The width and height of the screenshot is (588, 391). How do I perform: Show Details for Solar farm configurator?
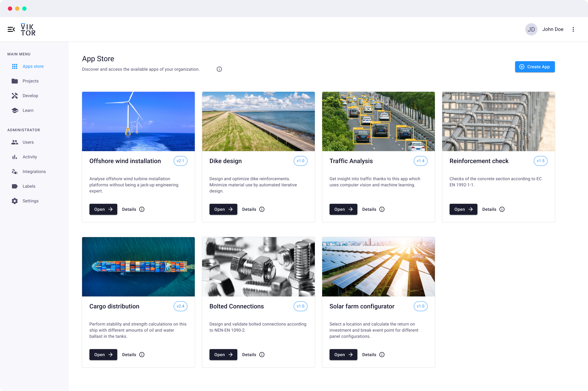click(x=373, y=355)
